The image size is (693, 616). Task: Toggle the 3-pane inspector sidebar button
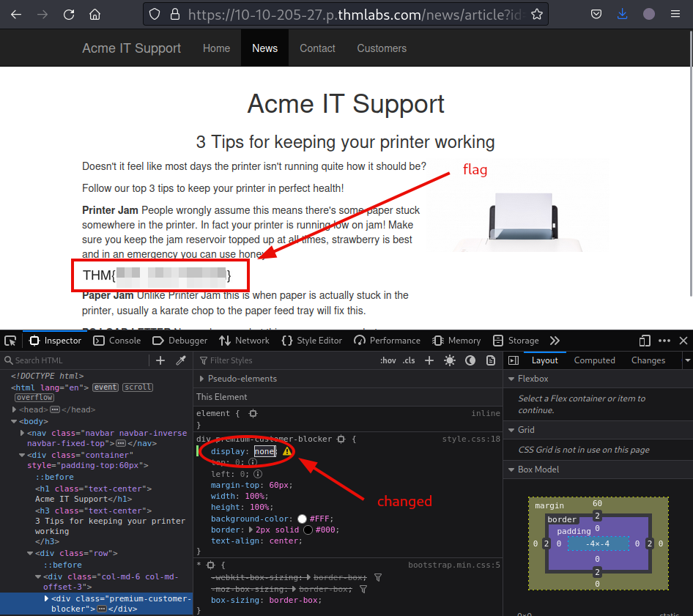[x=514, y=360]
